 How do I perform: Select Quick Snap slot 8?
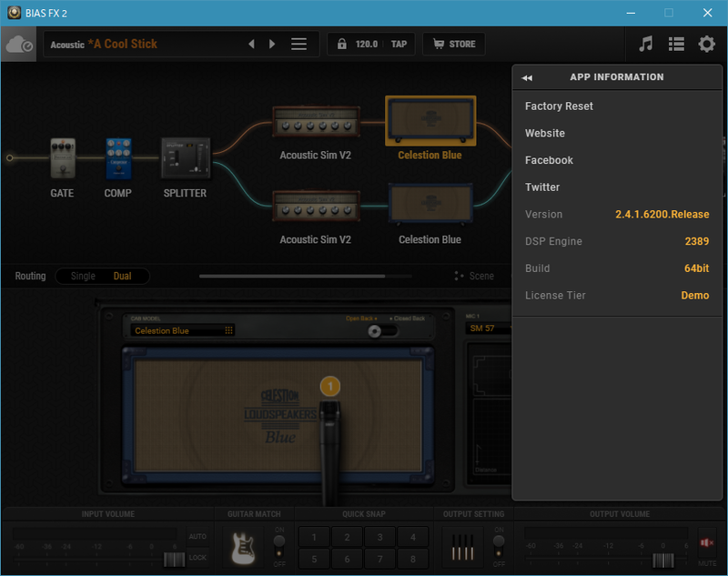point(413,559)
